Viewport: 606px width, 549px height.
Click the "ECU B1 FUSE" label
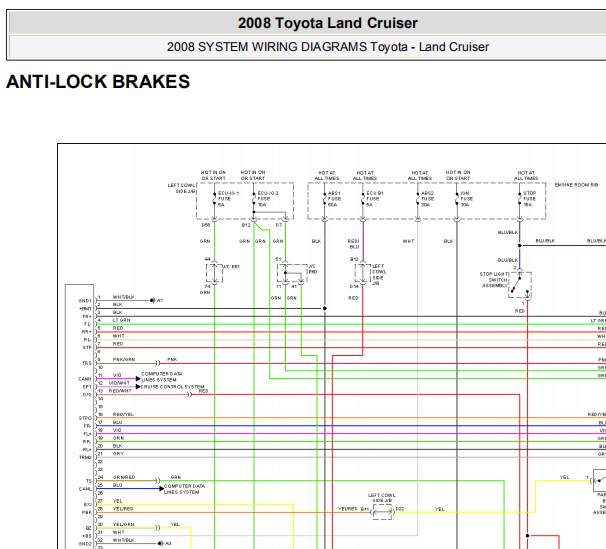pyautogui.click(x=374, y=199)
